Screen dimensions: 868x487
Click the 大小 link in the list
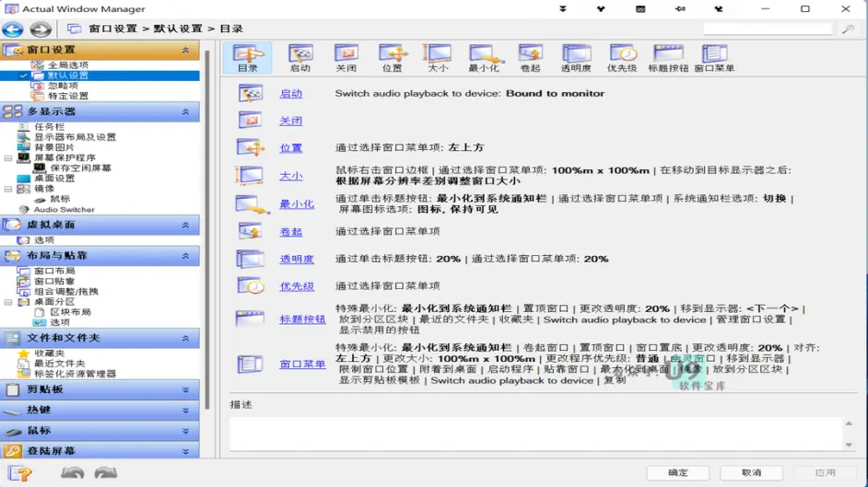pyautogui.click(x=290, y=176)
